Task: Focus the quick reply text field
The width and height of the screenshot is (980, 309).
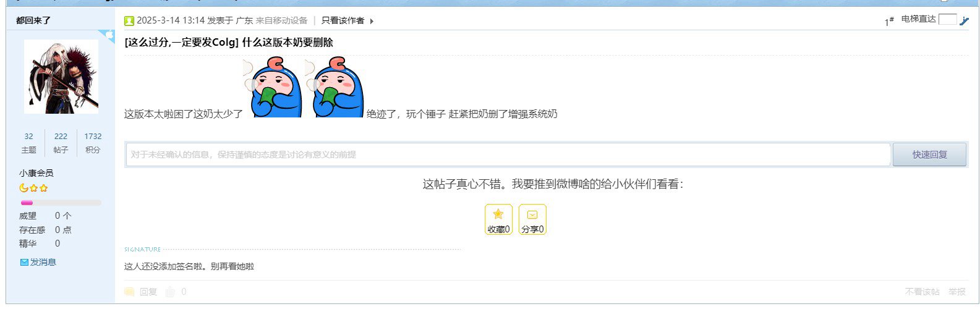Action: click(x=508, y=154)
